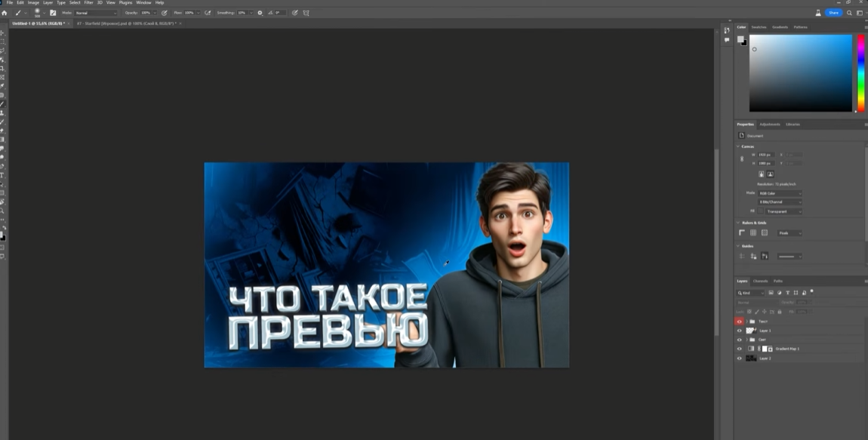Toggle link for width and height
Screen dimensions: 868x440
pos(742,158)
